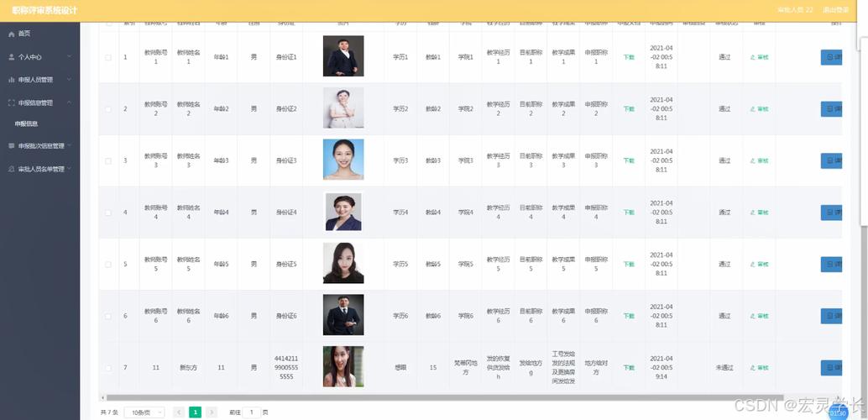Open the 申报人员管理 menu label

click(x=35, y=80)
